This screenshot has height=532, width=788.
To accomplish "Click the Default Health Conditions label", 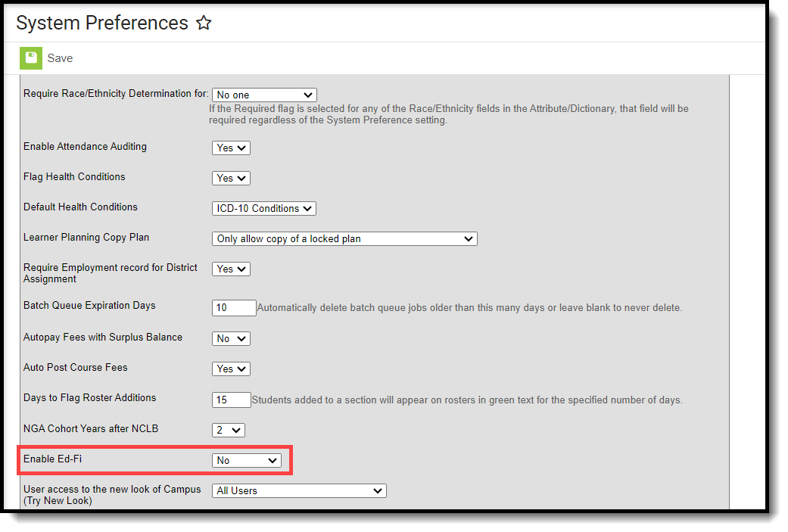I will (80, 207).
